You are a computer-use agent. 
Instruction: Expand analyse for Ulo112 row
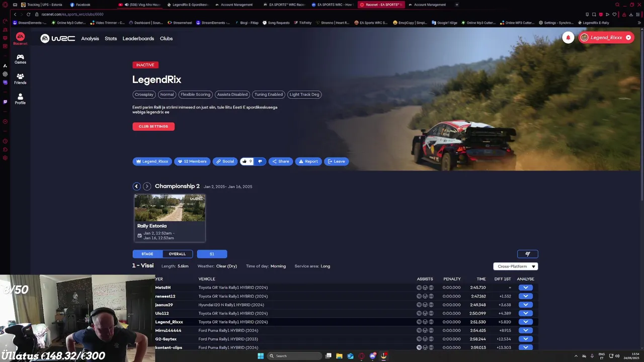pyautogui.click(x=525, y=313)
